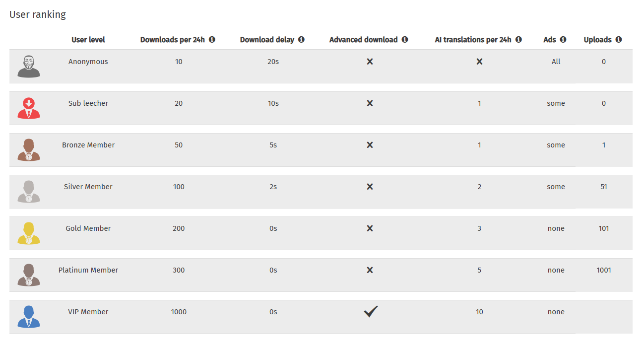Screen dimensions: 644x351
Task: Click info icon next to Downloads per 24h
Action: tap(212, 40)
